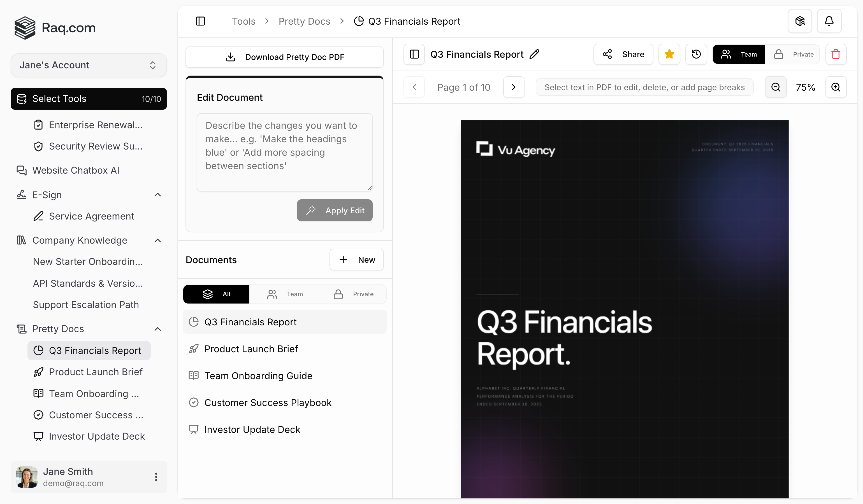Click the zoom out magnifier icon

pos(776,87)
